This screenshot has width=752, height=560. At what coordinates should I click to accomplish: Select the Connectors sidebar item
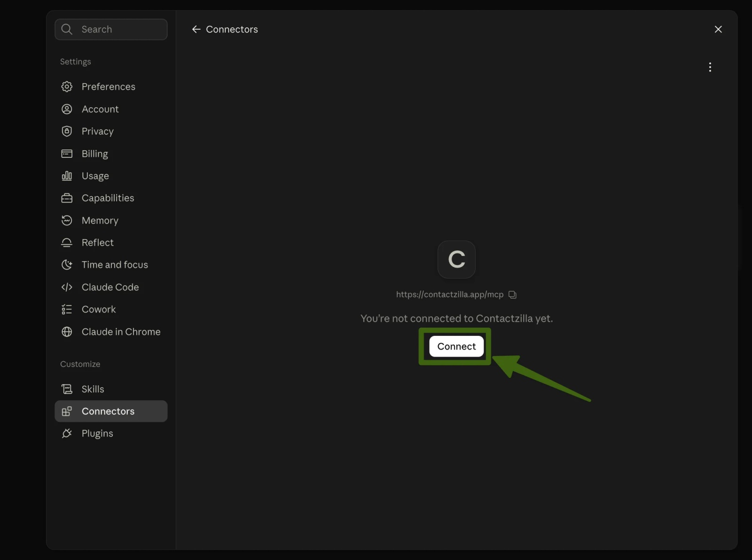[111, 411]
